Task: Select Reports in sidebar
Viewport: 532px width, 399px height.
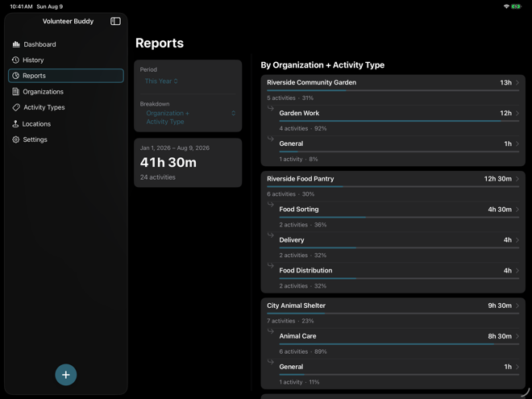Action: 66,76
